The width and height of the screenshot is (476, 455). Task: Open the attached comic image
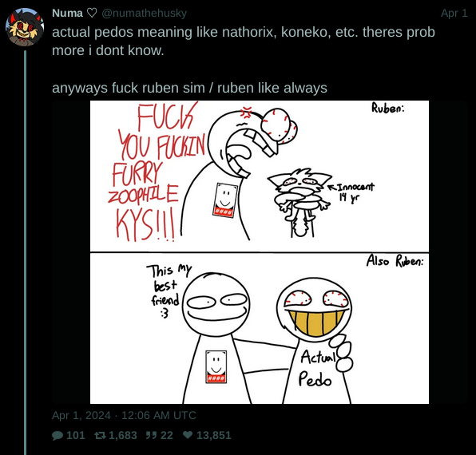[260, 252]
